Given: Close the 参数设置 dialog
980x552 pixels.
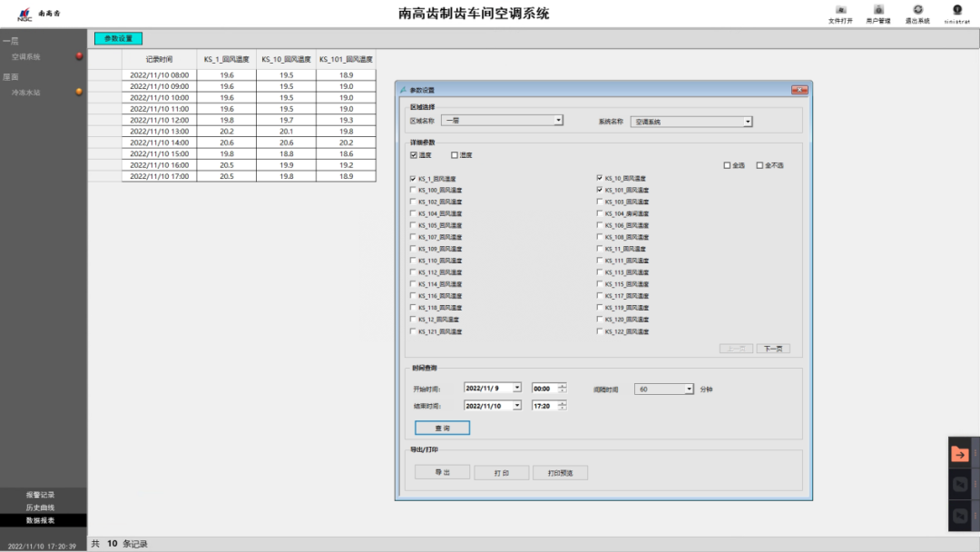Looking at the screenshot, I should tap(799, 90).
